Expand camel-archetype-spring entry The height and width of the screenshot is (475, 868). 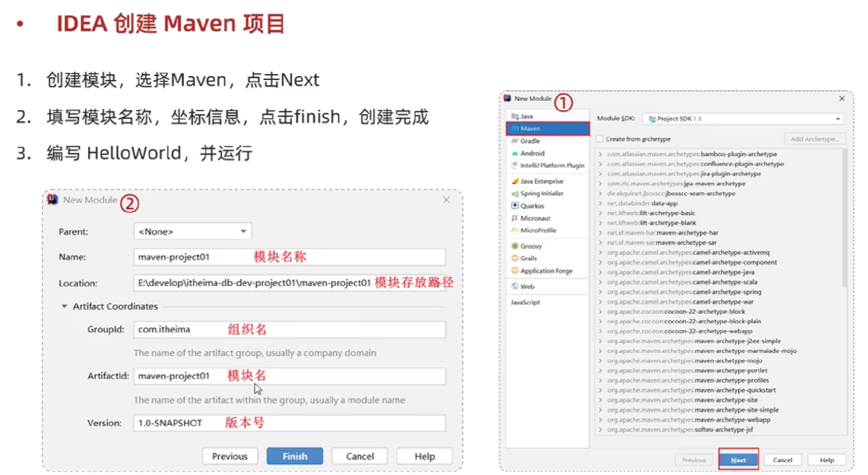click(x=600, y=292)
